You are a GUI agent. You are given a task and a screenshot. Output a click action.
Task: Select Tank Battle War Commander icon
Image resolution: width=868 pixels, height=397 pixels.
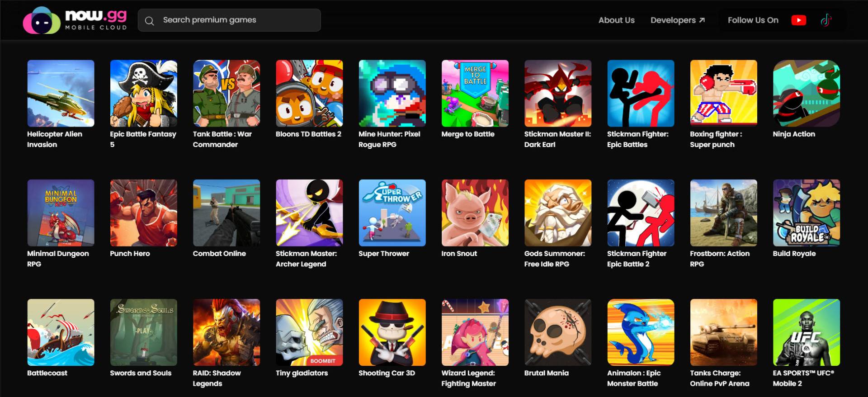[226, 94]
